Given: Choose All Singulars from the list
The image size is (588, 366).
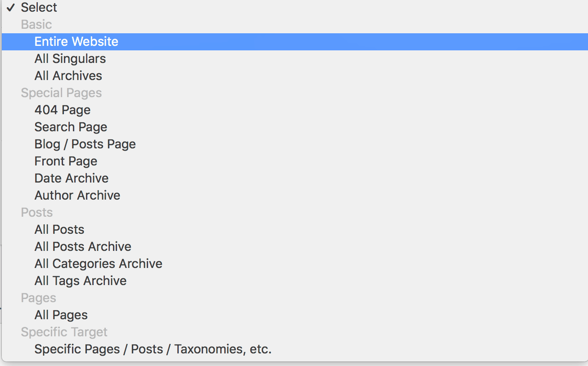Looking at the screenshot, I should (x=70, y=58).
